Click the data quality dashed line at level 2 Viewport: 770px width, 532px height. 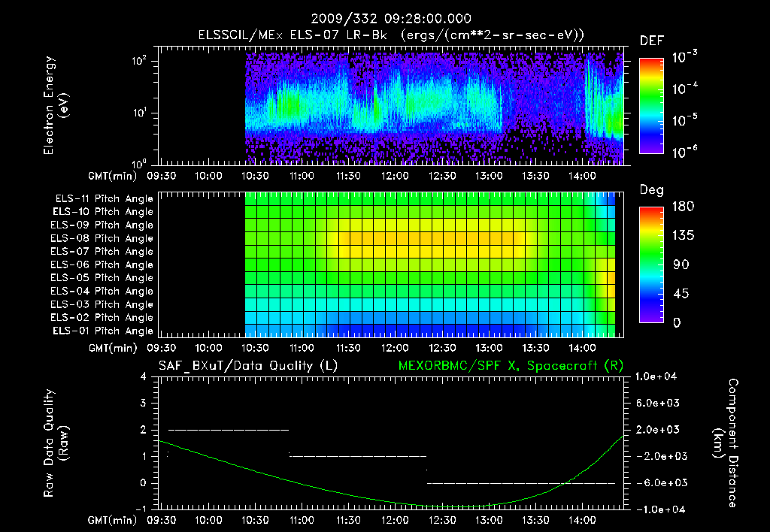point(229,430)
